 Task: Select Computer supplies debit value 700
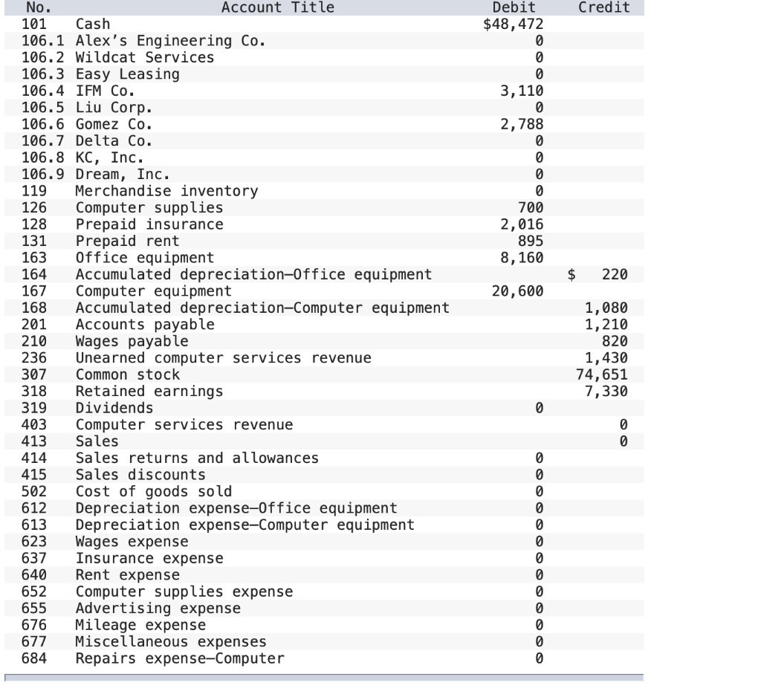531,208
